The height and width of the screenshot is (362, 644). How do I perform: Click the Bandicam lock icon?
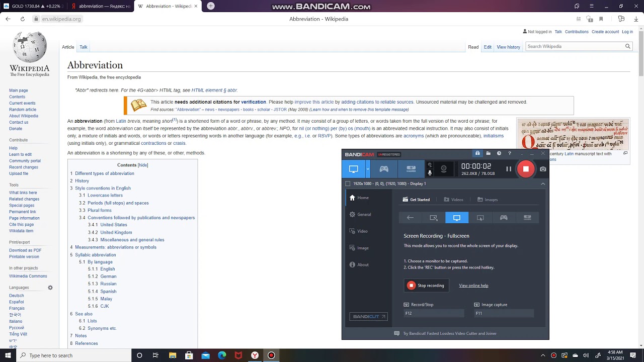click(477, 153)
